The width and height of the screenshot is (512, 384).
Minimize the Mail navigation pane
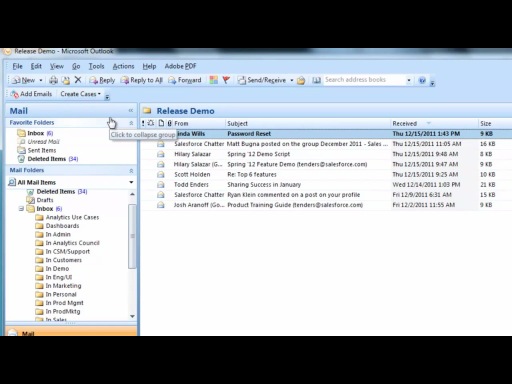tap(131, 111)
